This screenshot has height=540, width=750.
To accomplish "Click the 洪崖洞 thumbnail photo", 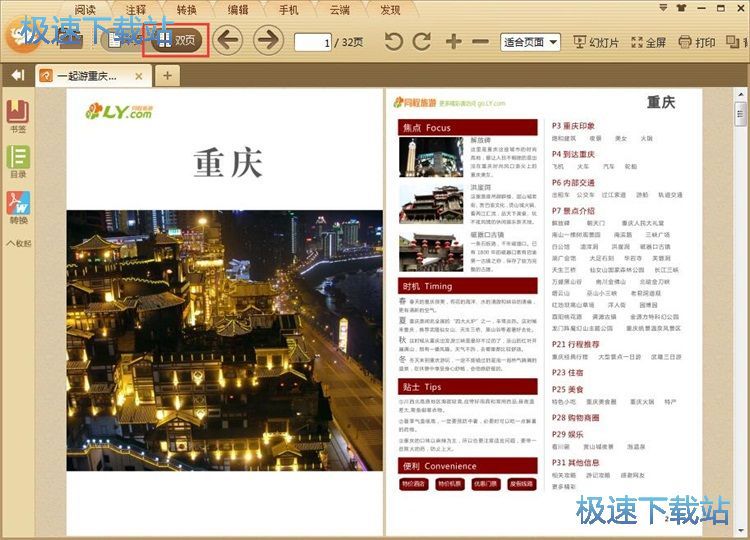I will pos(431,204).
